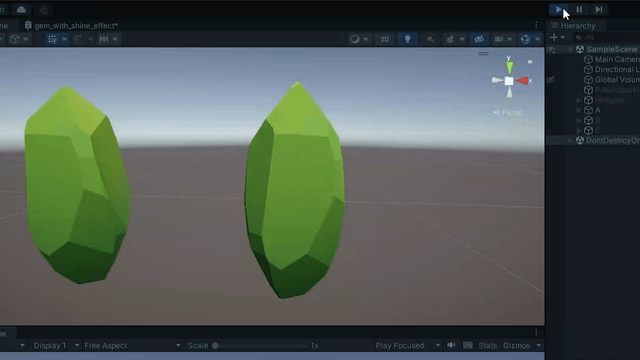The width and height of the screenshot is (640, 360).
Task: Open the cloud services icon
Action: tap(21, 9)
